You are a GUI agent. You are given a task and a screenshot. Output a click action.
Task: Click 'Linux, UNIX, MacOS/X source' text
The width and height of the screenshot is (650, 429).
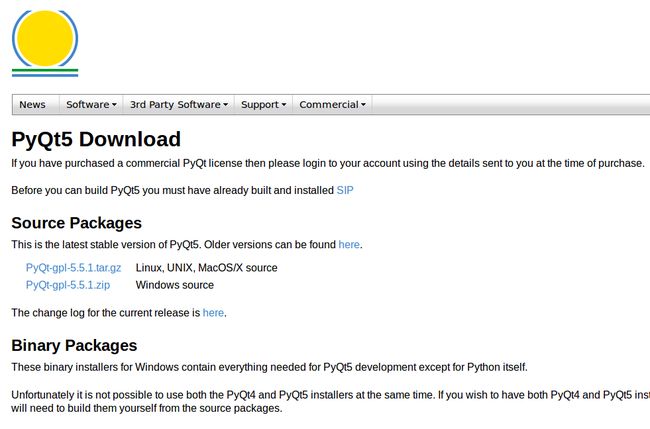point(206,268)
